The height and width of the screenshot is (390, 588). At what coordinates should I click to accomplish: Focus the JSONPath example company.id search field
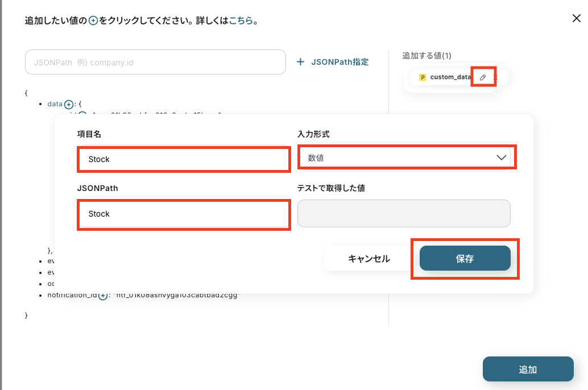(x=155, y=62)
